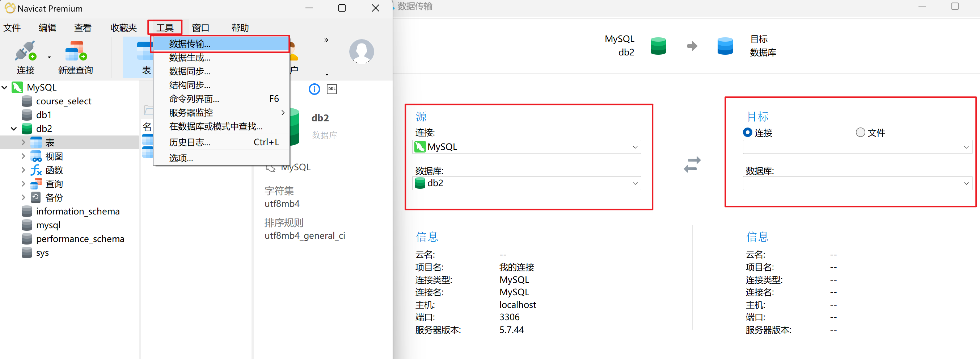
Task: Click the 工具 menu
Action: tap(165, 28)
